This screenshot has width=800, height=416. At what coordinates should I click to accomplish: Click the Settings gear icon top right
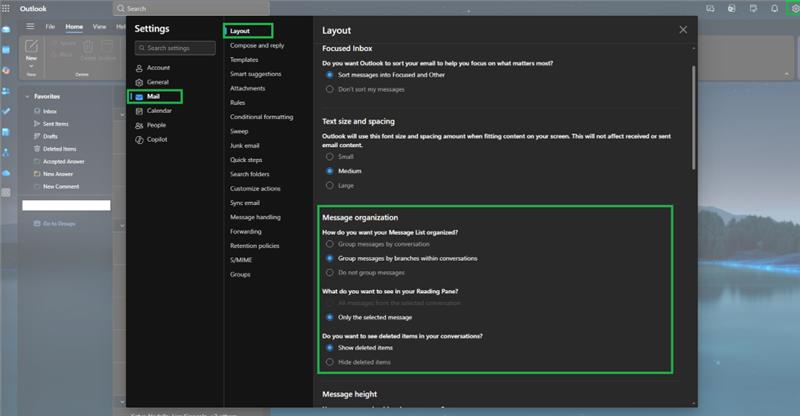[x=795, y=9]
